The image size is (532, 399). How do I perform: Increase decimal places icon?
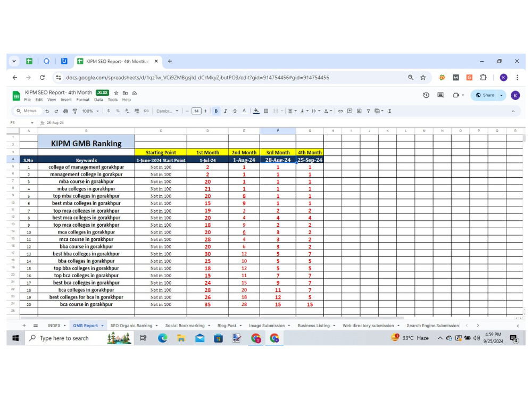136,111
